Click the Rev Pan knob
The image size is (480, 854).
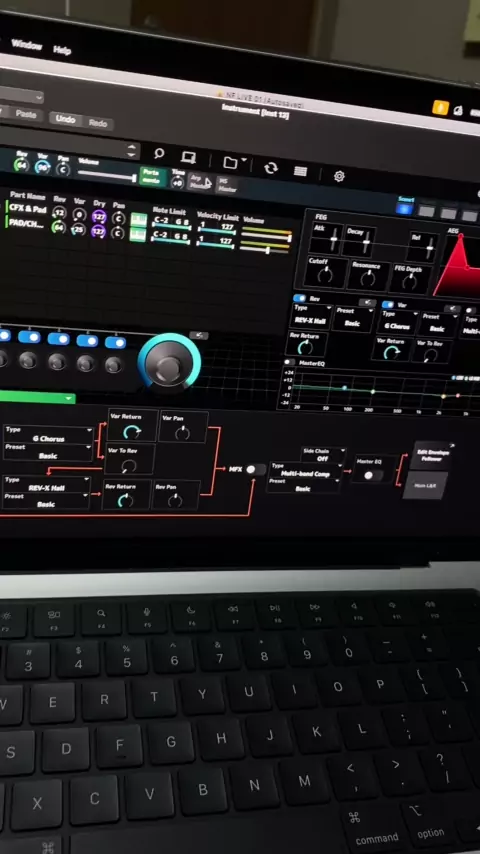[x=175, y=500]
